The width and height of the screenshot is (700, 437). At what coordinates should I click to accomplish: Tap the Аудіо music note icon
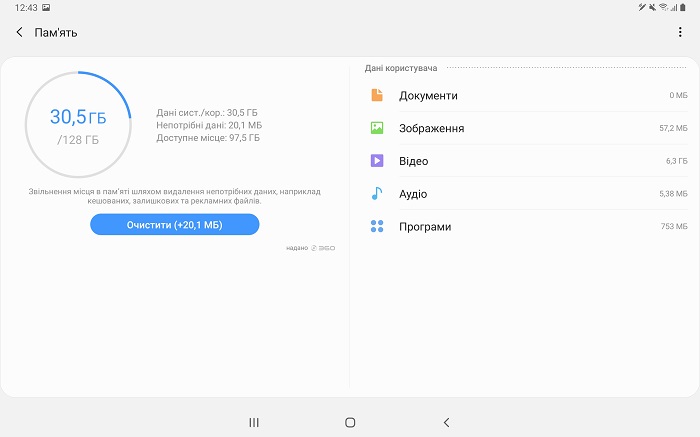point(377,194)
